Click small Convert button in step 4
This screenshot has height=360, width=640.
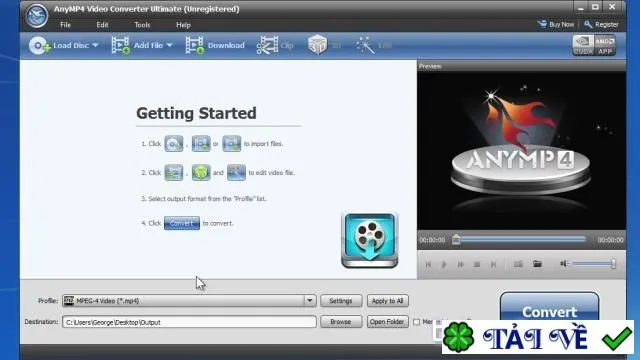tap(182, 223)
